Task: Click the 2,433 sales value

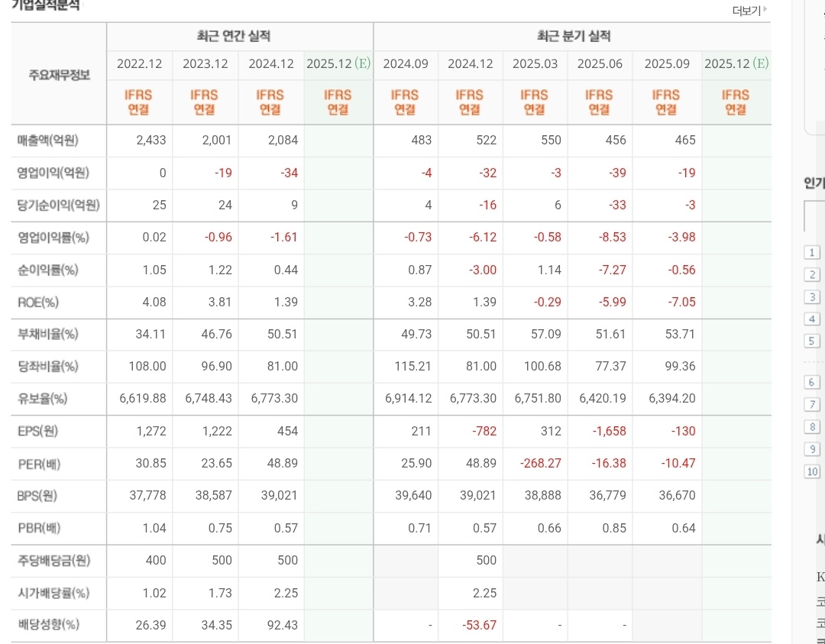Action: (150, 140)
